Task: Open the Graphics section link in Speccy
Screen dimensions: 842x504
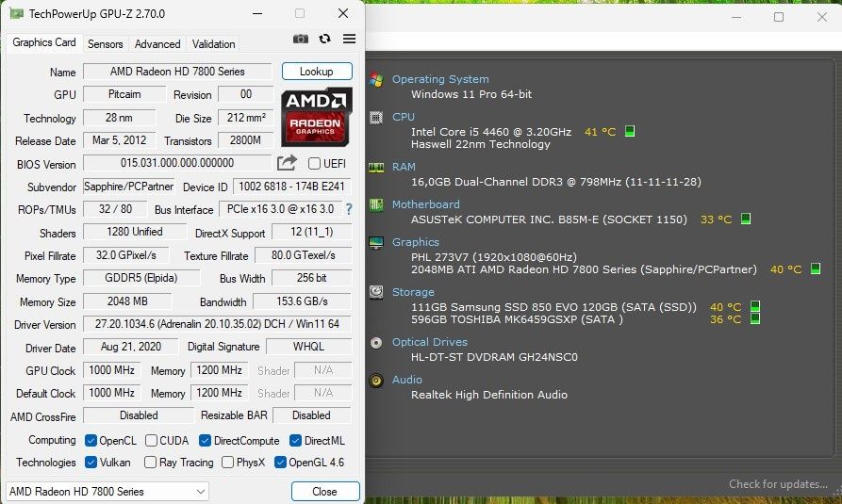Action: (416, 241)
